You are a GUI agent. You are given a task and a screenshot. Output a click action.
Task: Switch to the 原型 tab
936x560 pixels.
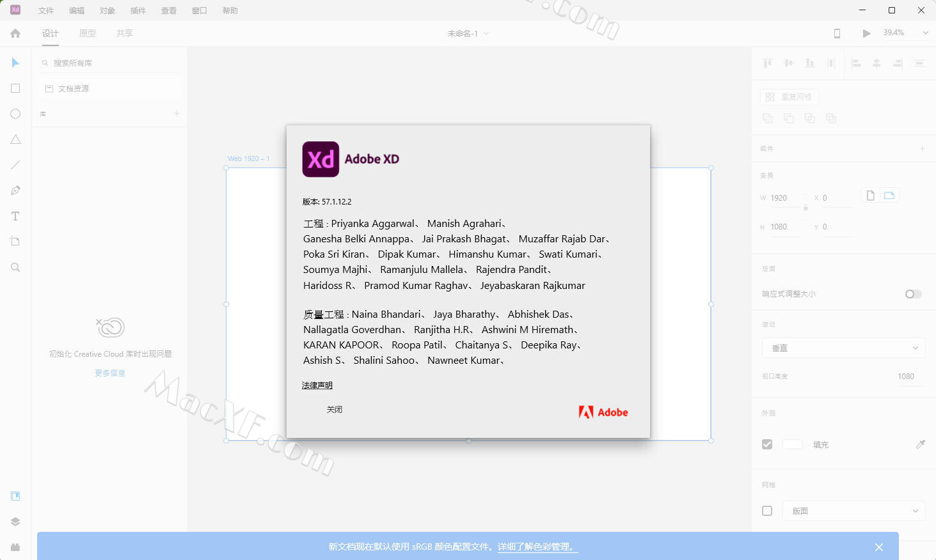pos(88,33)
